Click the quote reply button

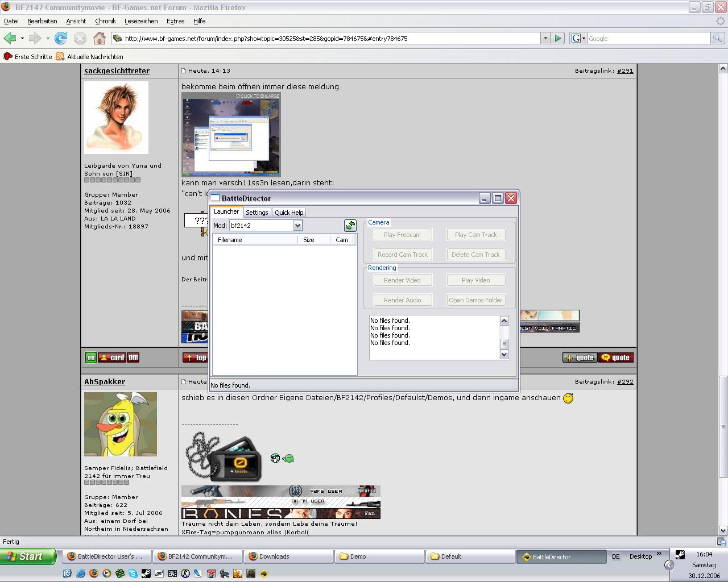click(x=616, y=357)
